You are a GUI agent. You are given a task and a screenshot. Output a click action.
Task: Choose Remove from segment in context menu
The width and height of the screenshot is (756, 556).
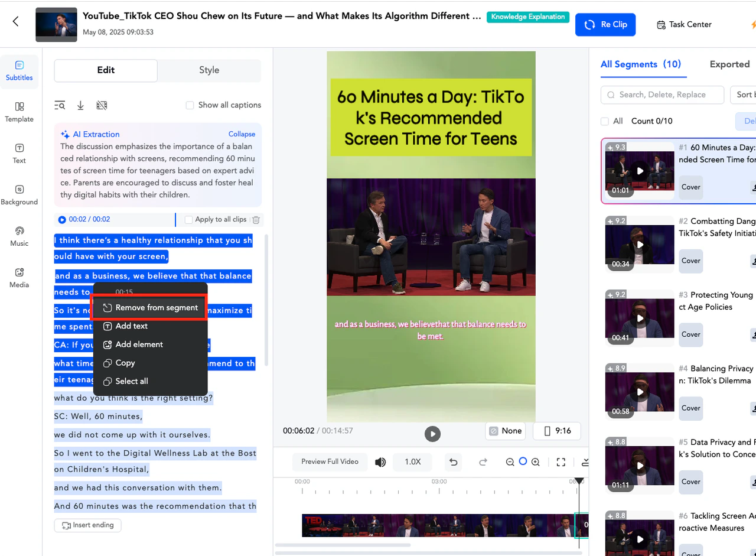point(150,308)
